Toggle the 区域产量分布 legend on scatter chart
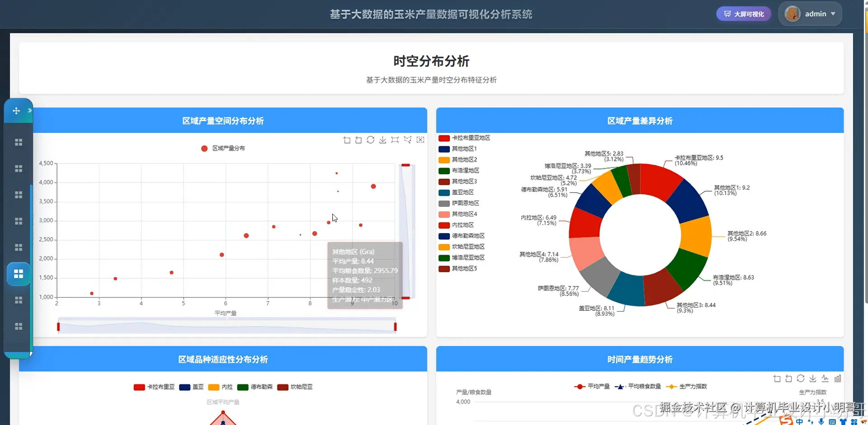 (222, 148)
